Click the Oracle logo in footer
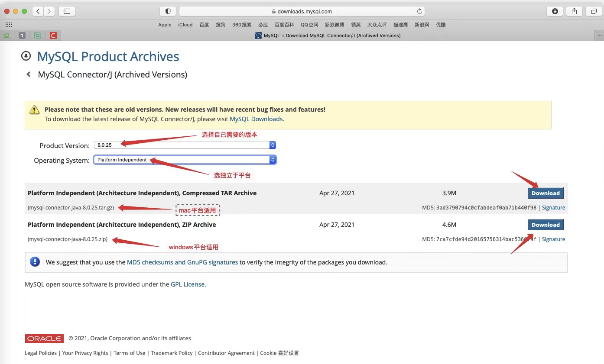The width and height of the screenshot is (604, 364). click(x=44, y=338)
